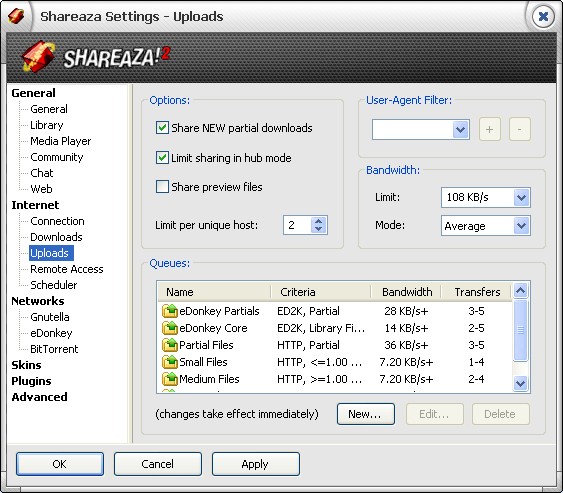Viewport: 563px width, 493px height.
Task: Open Chat settings page
Action: (42, 173)
